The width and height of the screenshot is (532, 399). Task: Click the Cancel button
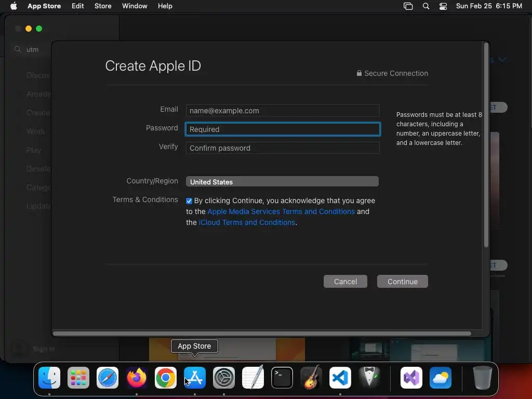345,281
